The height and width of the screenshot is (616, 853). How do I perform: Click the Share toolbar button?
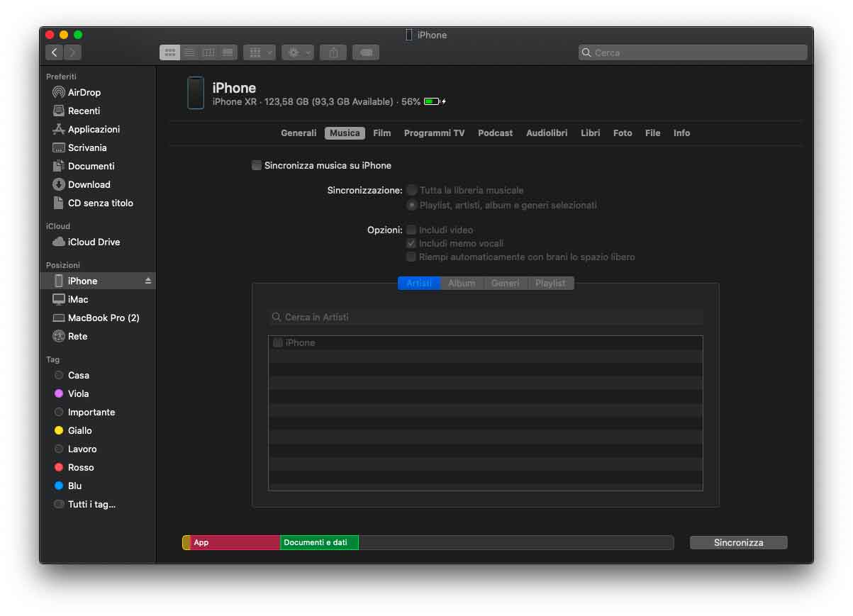[333, 52]
